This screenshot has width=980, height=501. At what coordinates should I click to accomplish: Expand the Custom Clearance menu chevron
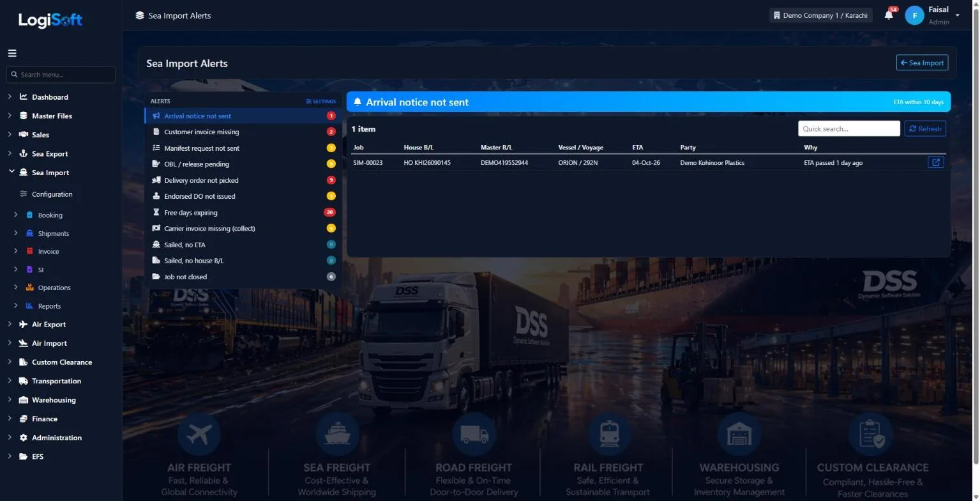[10, 362]
